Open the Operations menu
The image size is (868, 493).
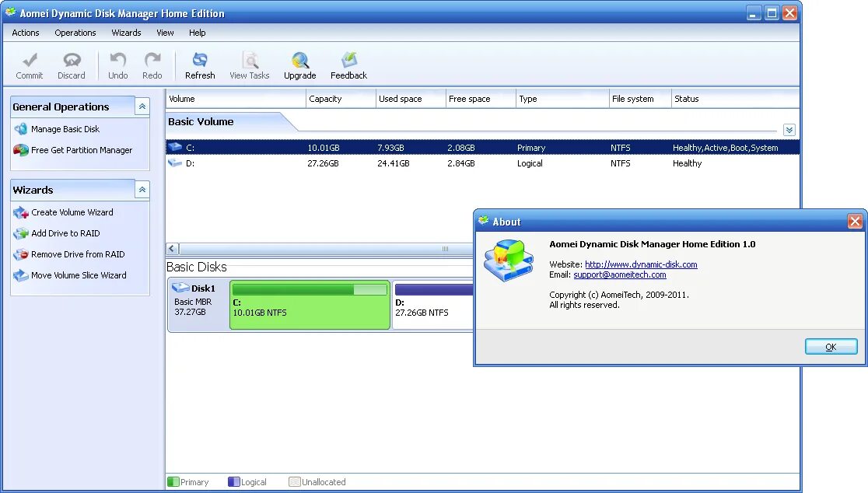click(x=75, y=33)
